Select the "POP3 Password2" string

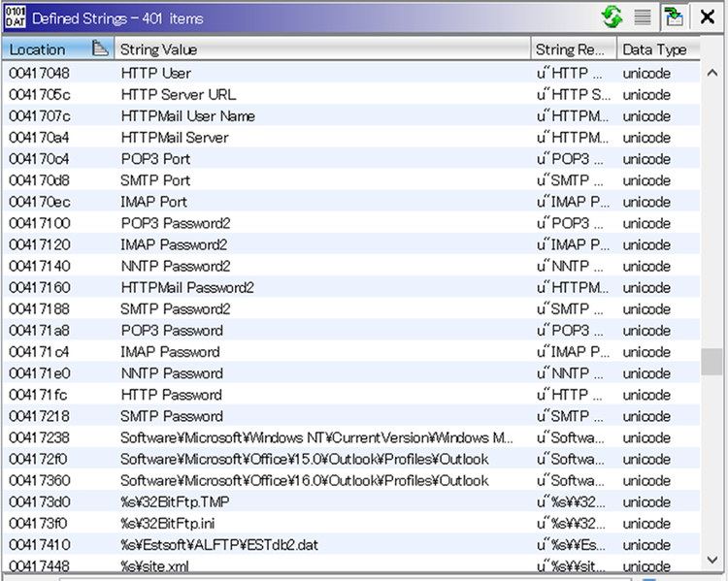coord(176,223)
